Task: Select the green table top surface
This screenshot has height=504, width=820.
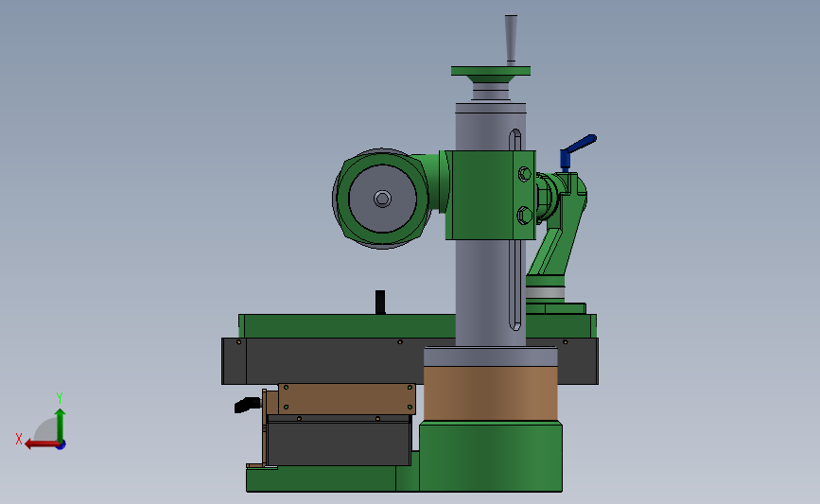Action: point(347,326)
